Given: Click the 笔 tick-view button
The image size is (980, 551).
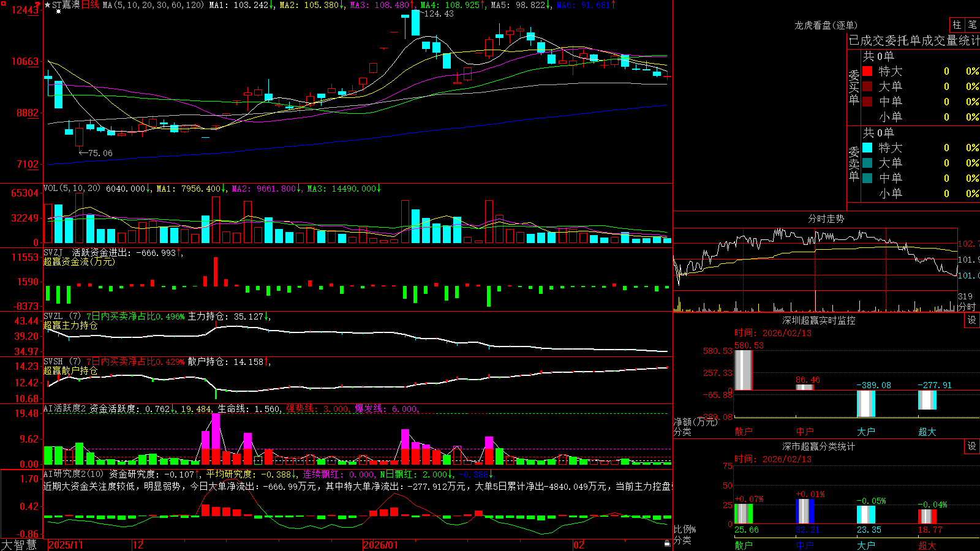Looking at the screenshot, I should (972, 25).
